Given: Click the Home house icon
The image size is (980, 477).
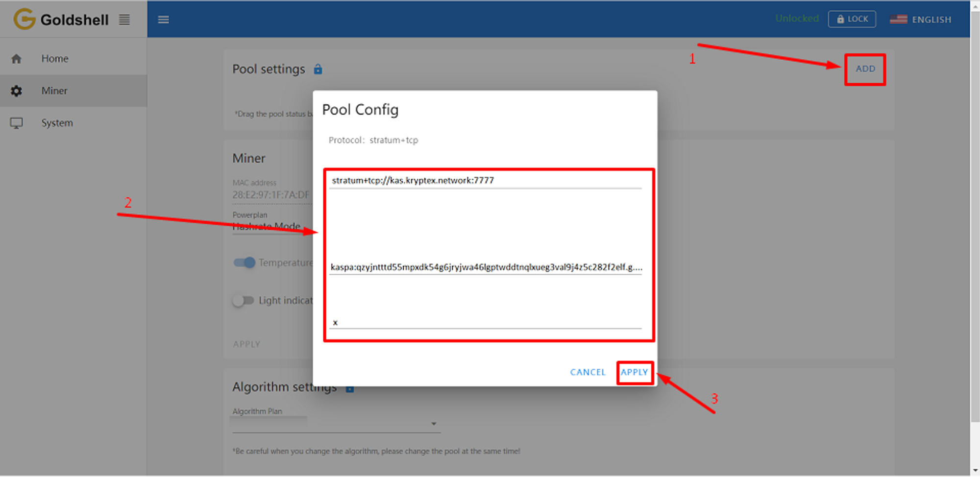Looking at the screenshot, I should [x=16, y=59].
